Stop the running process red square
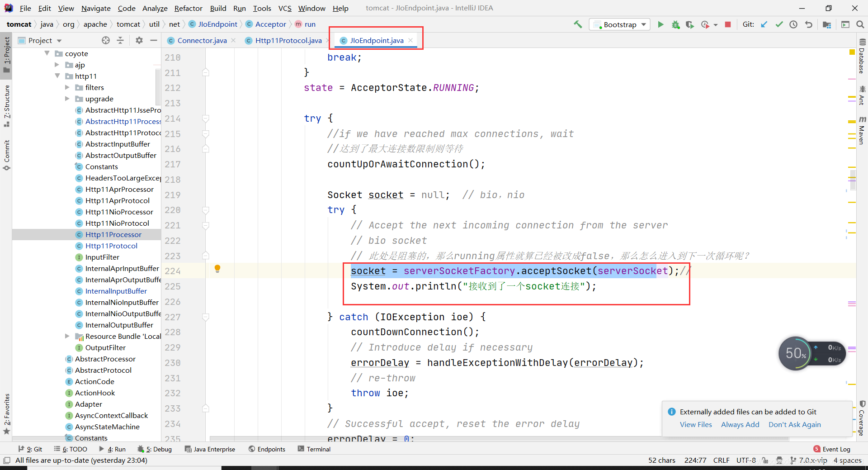Screen dimensions: 868x470 (x=728, y=24)
